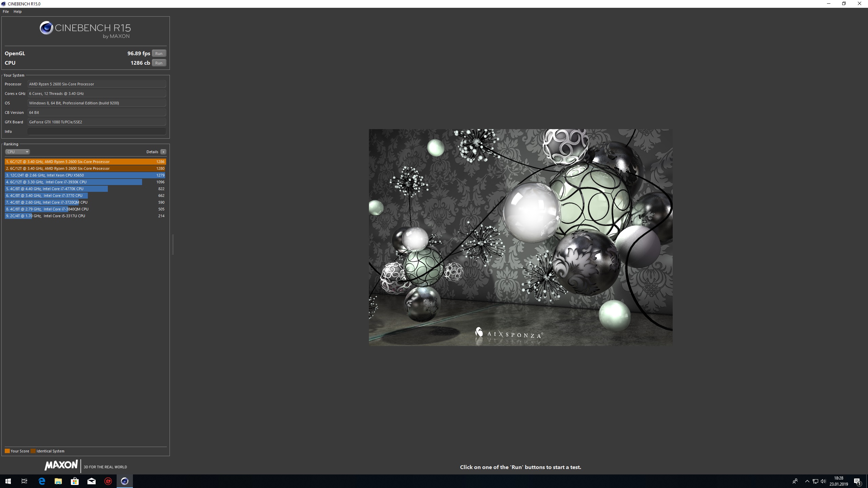This screenshot has width=868, height=488.
Task: Open the notification center icon
Action: pyautogui.click(x=857, y=481)
